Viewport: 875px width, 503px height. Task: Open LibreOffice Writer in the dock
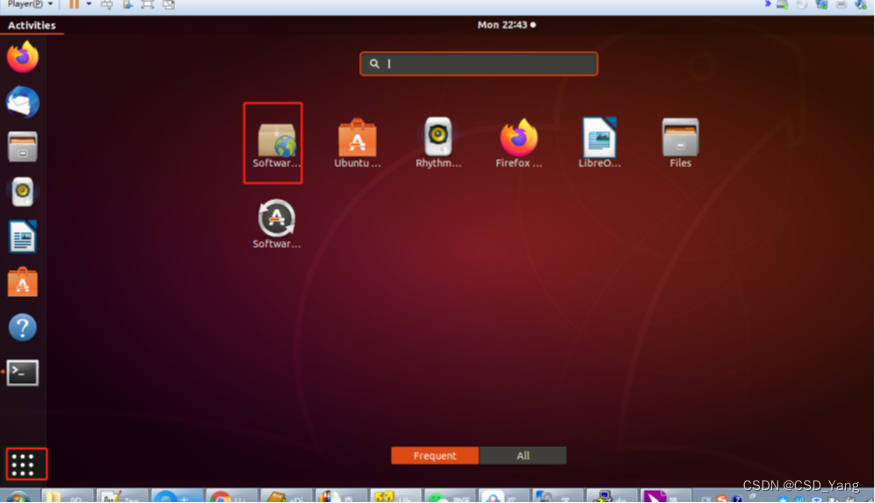[x=23, y=237]
